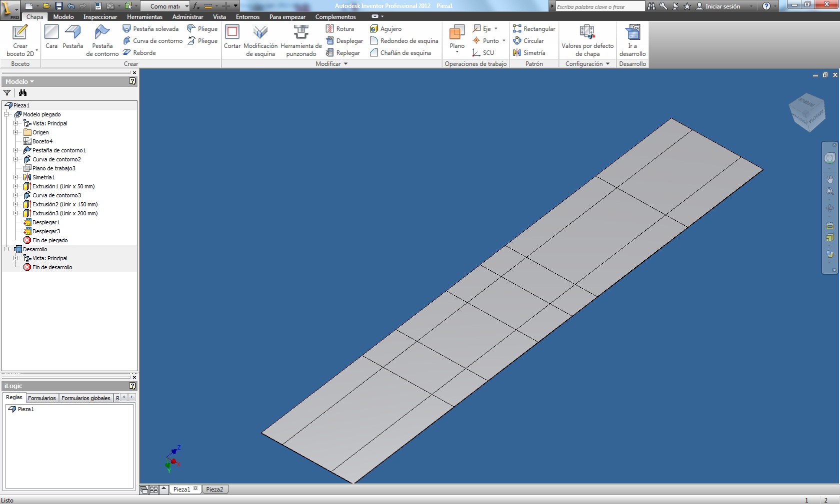The height and width of the screenshot is (504, 840).
Task: Open Valores por defecto de chapa
Action: (587, 40)
